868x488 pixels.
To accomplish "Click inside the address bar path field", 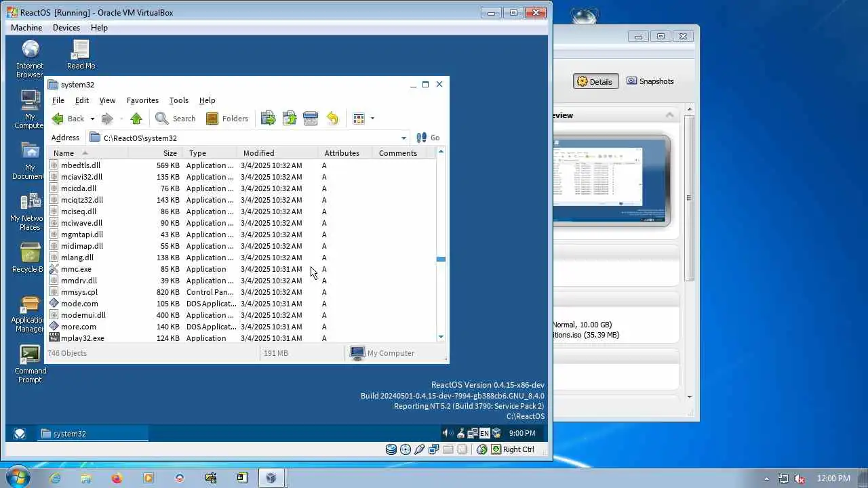I will (x=248, y=138).
